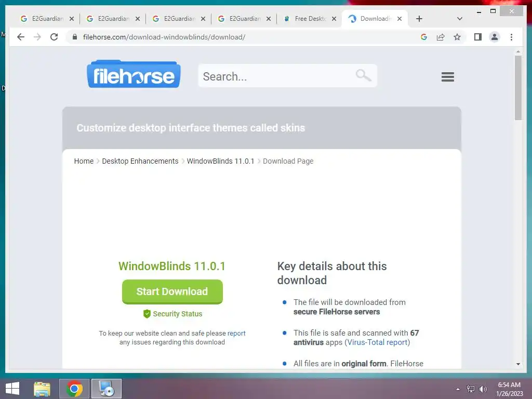
Task: Click the Chrome taskbar icon
Action: [x=74, y=389]
